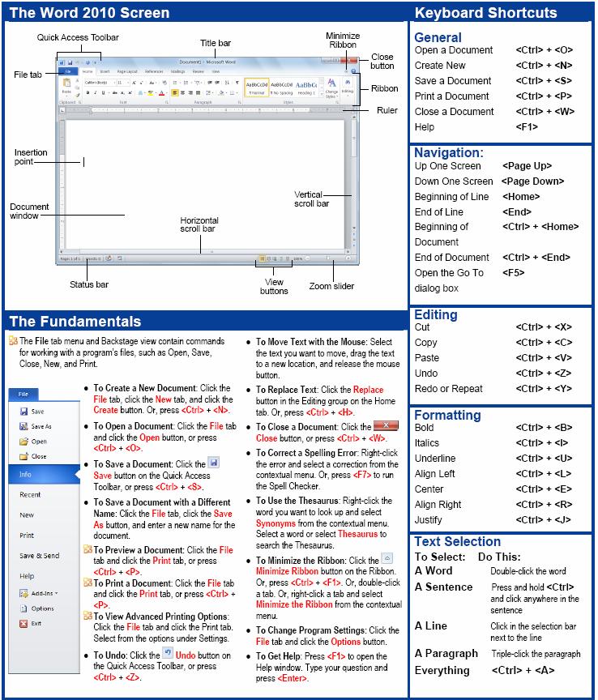The height and width of the screenshot is (700, 598).
Task: Click the yellow Text Highlight Color swatch
Action: [151, 93]
